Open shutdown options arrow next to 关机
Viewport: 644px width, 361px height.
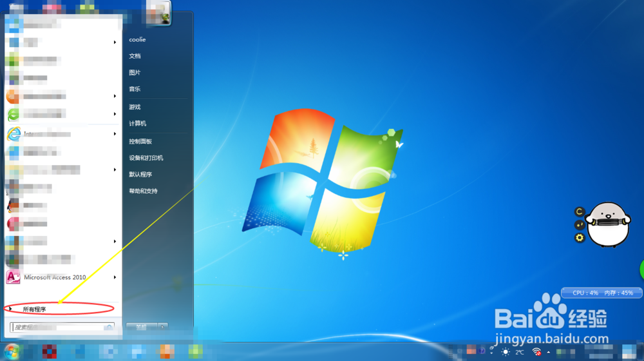163,327
